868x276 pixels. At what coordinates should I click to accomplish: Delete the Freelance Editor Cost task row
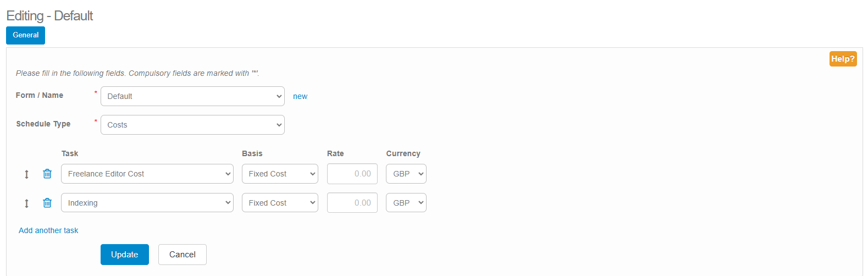click(x=47, y=174)
